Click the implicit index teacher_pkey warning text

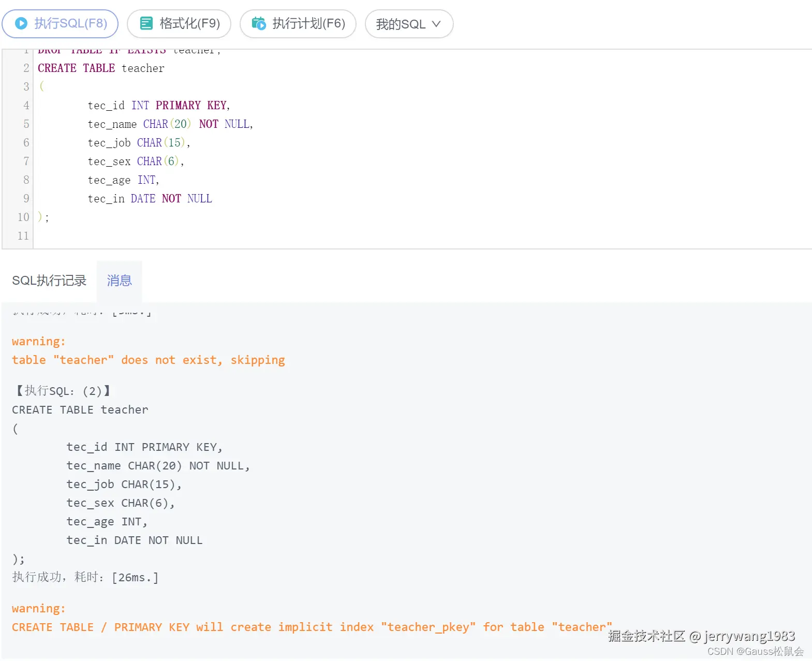[312, 627]
